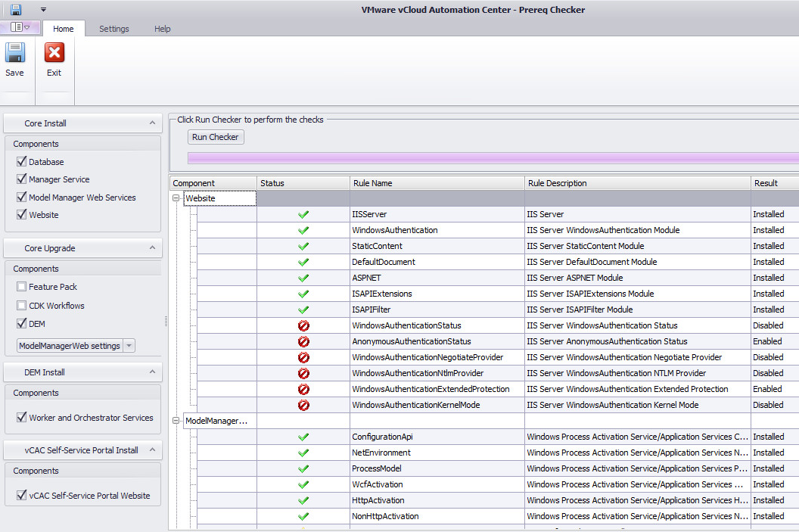This screenshot has height=532, width=799.
Task: Click green check status for ProcessModel
Action: (303, 468)
